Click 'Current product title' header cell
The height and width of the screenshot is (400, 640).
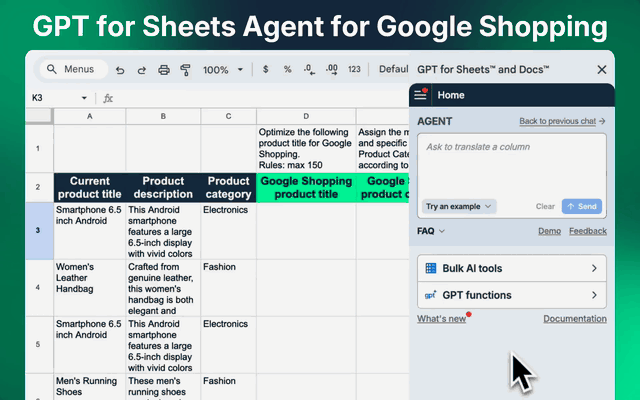pos(89,187)
